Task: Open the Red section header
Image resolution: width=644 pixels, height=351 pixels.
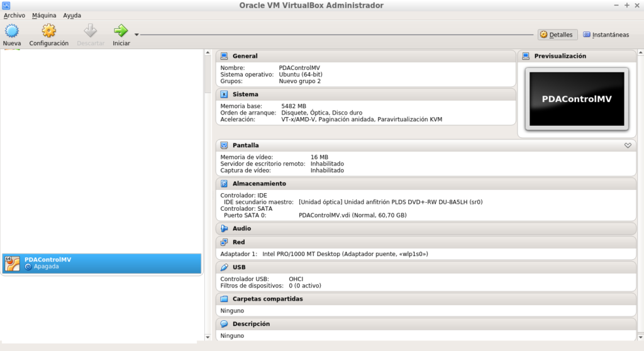Action: coord(426,242)
